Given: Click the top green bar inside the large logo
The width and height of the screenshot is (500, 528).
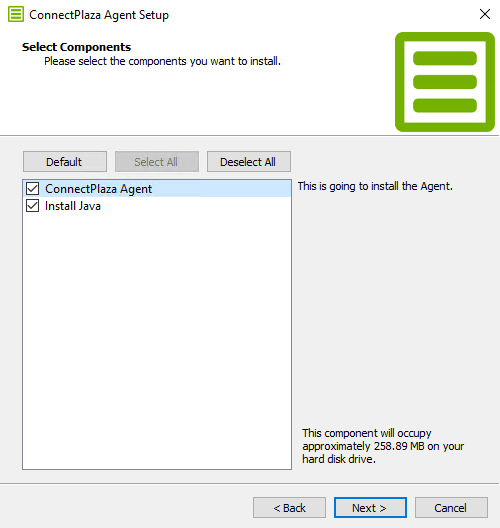Looking at the screenshot, I should click(x=445, y=58).
